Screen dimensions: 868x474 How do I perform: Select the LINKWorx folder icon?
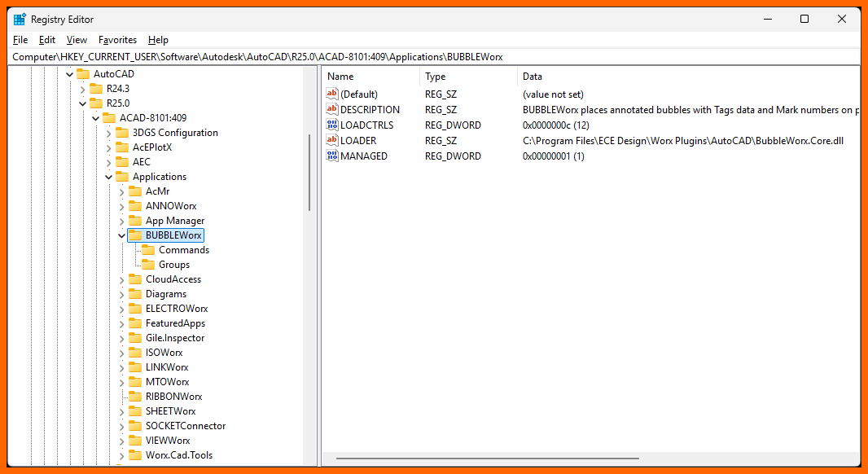[x=135, y=367]
